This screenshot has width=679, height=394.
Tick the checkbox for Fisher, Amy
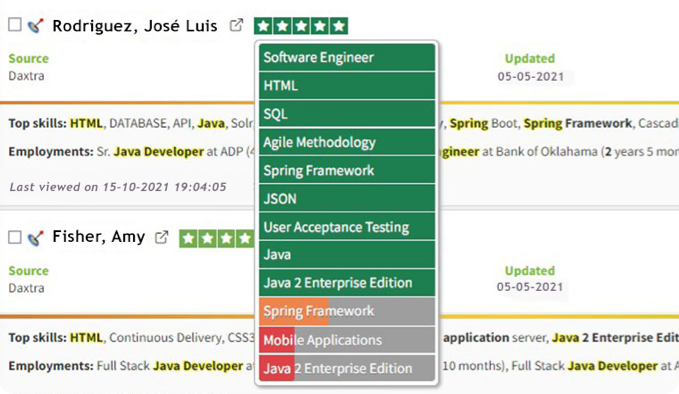pyautogui.click(x=15, y=237)
